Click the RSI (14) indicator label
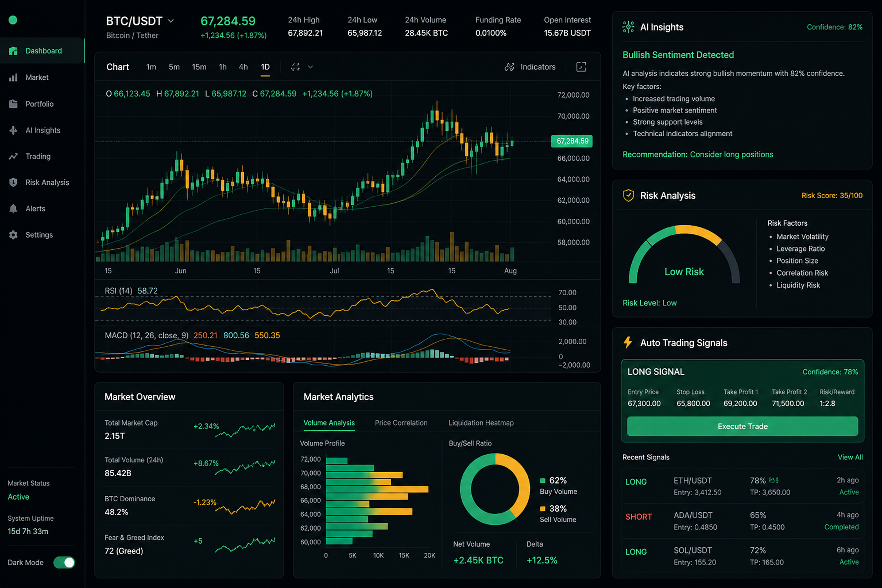 119,291
